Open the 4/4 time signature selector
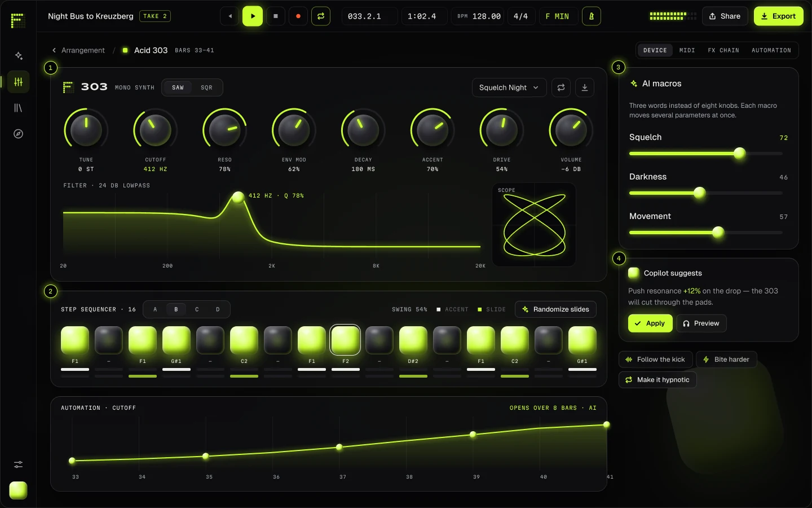 click(x=521, y=16)
